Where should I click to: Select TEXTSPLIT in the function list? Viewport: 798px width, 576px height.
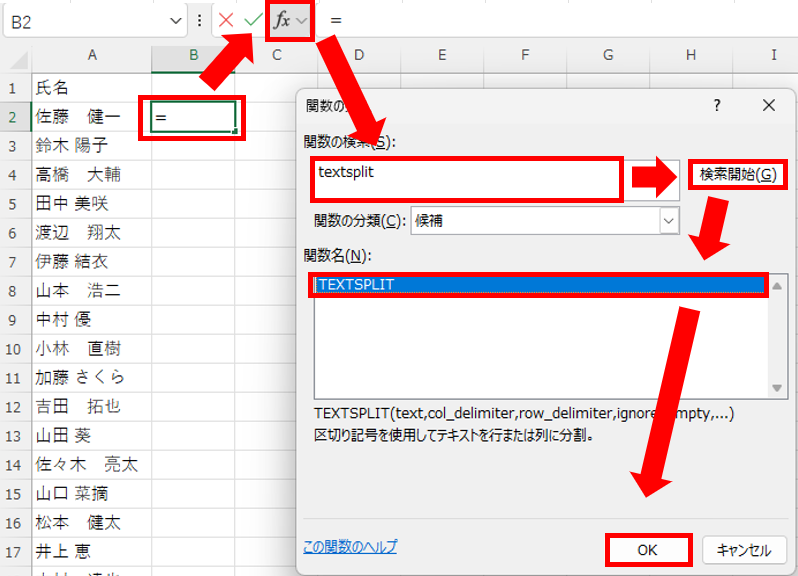tap(540, 285)
